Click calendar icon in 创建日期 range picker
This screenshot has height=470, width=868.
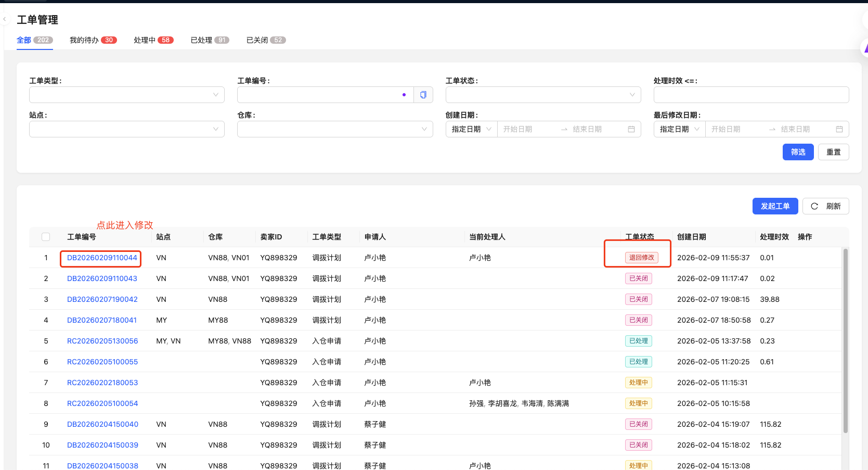[631, 129]
